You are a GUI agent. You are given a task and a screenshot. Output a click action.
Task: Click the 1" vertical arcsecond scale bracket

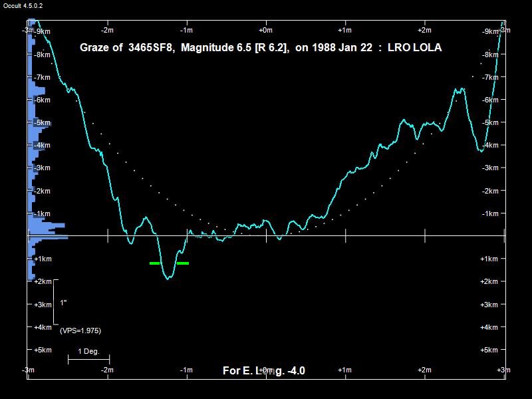click(55, 303)
